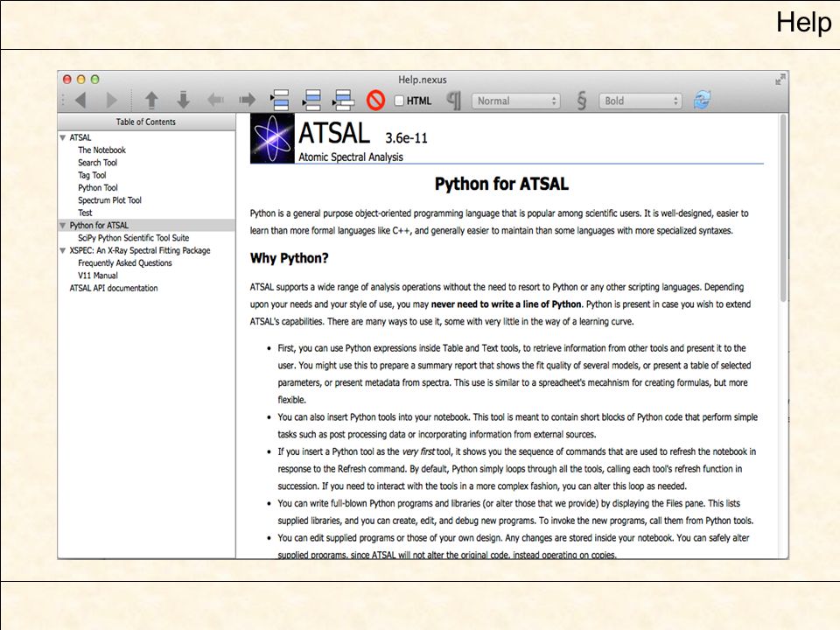Viewport: 840px width, 630px height.
Task: Click the first insert-section toolbar icon
Action: [x=280, y=100]
